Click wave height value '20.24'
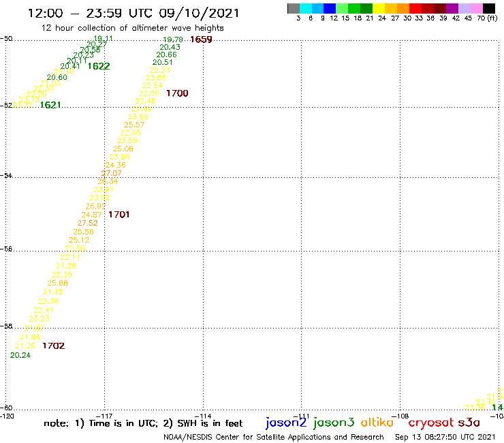Screen dimensions: 504x443 pyautogui.click(x=20, y=355)
